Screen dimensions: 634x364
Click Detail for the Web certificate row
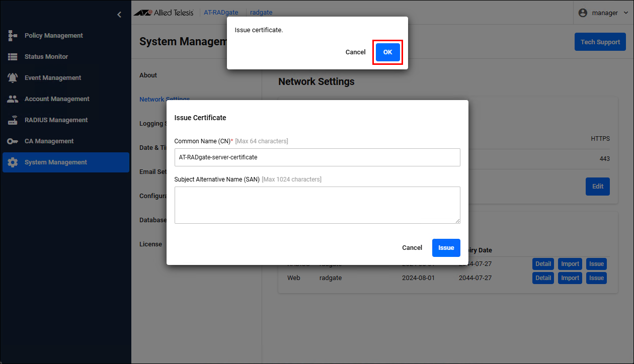coord(543,278)
